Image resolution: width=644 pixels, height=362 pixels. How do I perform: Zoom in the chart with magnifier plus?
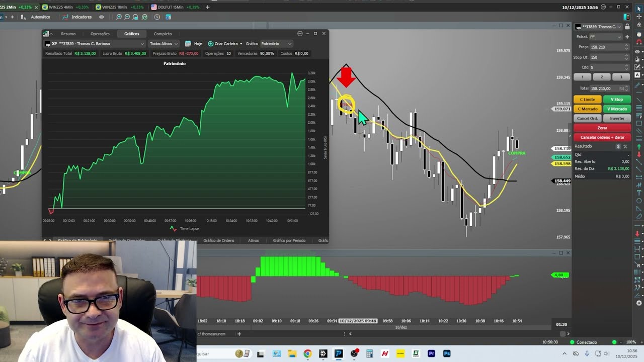tap(119, 17)
